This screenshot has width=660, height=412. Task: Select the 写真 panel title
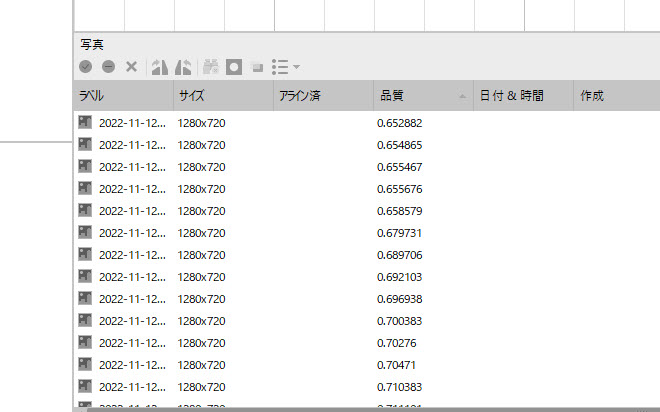click(x=92, y=44)
